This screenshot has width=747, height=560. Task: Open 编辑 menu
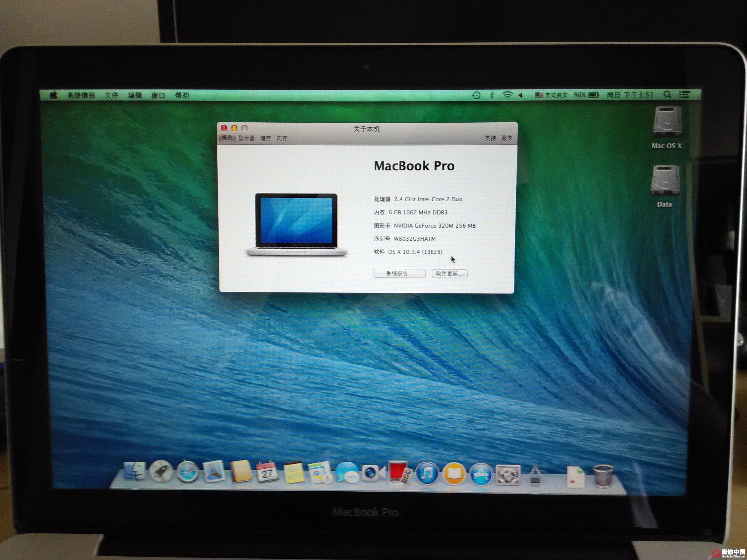pos(135,95)
